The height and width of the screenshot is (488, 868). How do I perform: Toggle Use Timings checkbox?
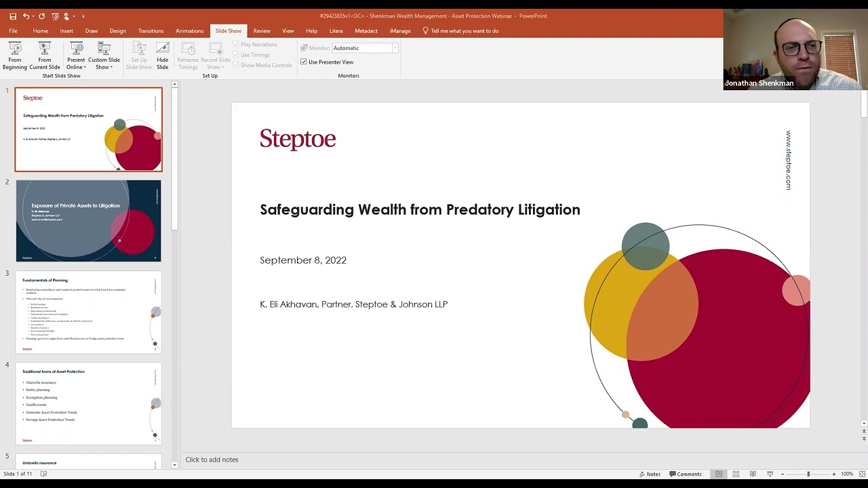236,55
